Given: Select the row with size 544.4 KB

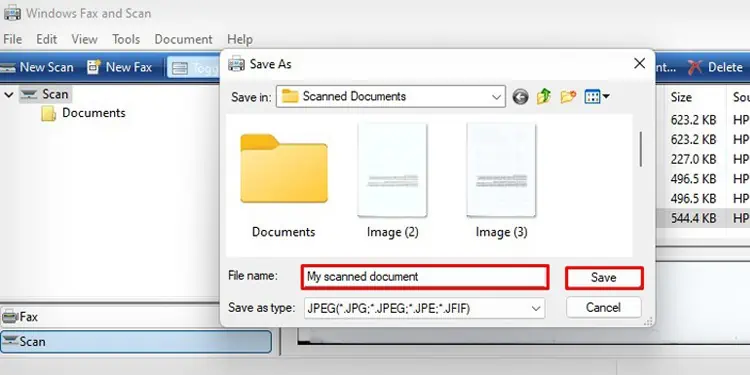Looking at the screenshot, I should pos(702,218).
